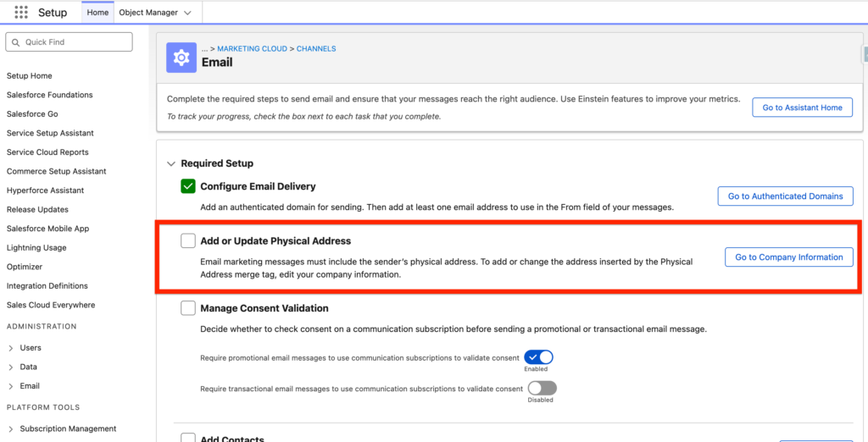Check the Add or Update Physical Address box
The image size is (868, 442).
[188, 241]
